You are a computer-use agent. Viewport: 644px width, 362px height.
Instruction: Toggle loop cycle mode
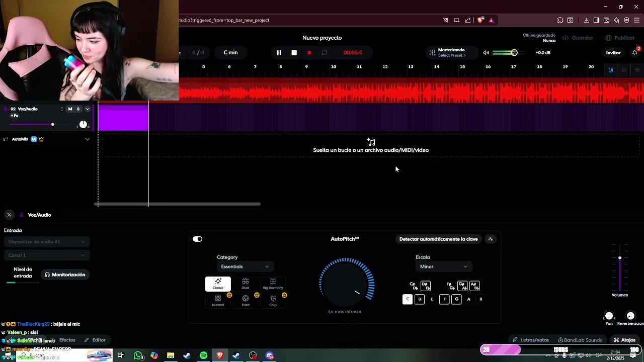tap(325, 53)
